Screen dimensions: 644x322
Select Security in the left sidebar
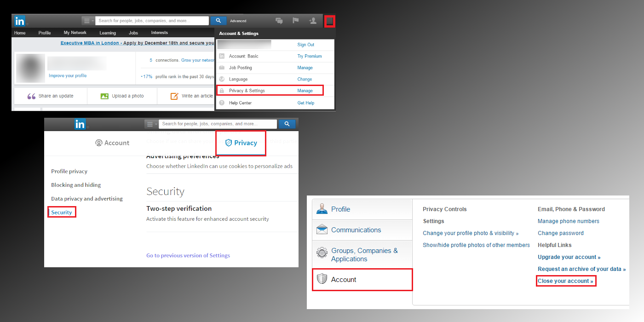(x=62, y=213)
